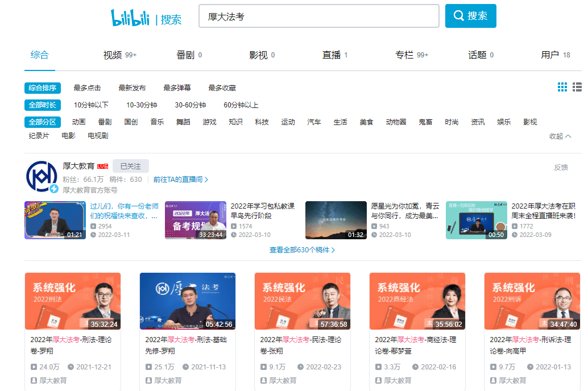Viewport: 588px width, 391px height.
Task: Open 2022刑法 系统强化 35:32:24 thumbnail
Action: click(73, 301)
